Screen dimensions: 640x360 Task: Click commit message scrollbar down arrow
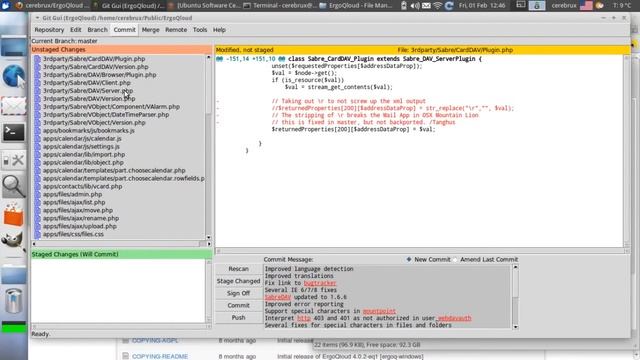click(516, 327)
